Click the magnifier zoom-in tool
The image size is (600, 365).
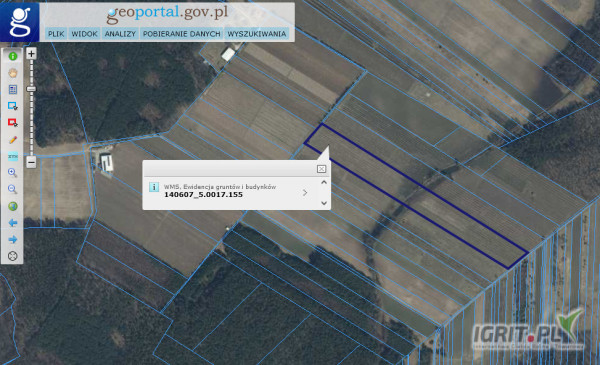tap(13, 173)
